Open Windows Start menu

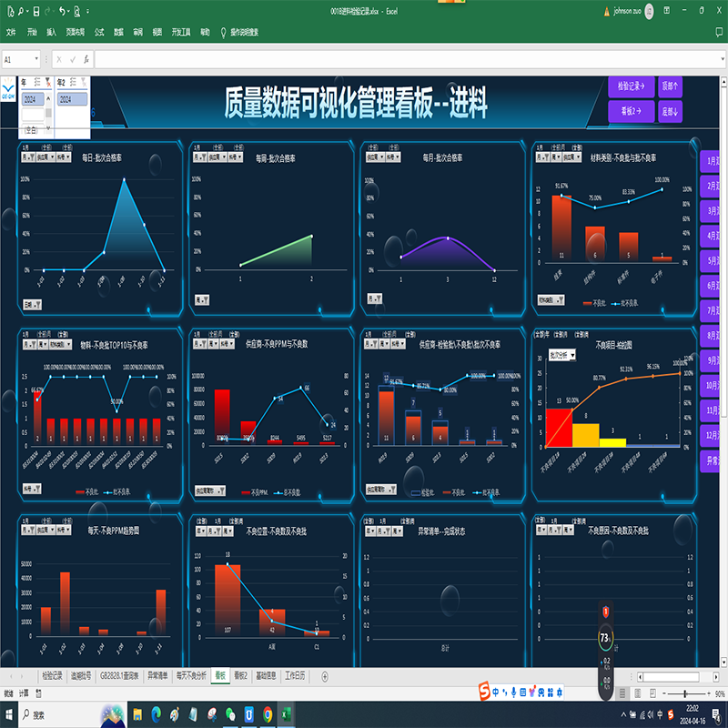tap(9, 714)
